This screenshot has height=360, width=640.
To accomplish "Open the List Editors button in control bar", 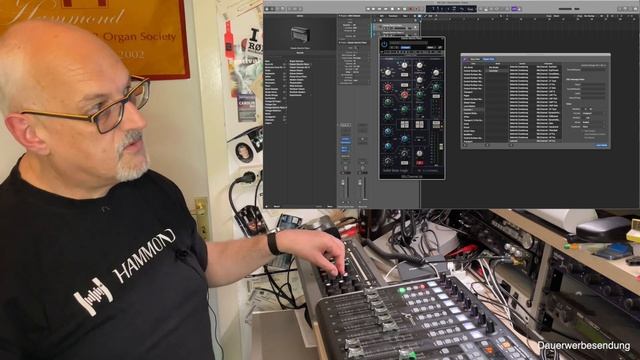I will pos(620,9).
